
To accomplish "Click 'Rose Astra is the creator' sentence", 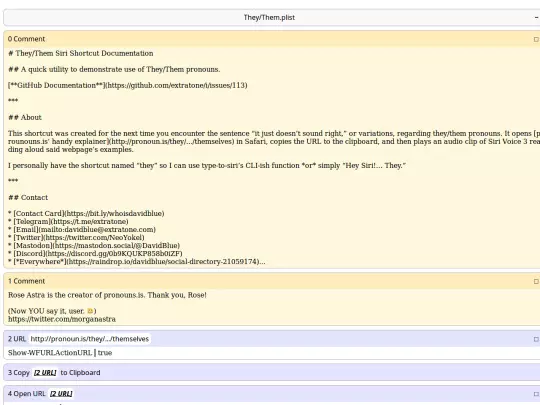I will tap(107, 295).
